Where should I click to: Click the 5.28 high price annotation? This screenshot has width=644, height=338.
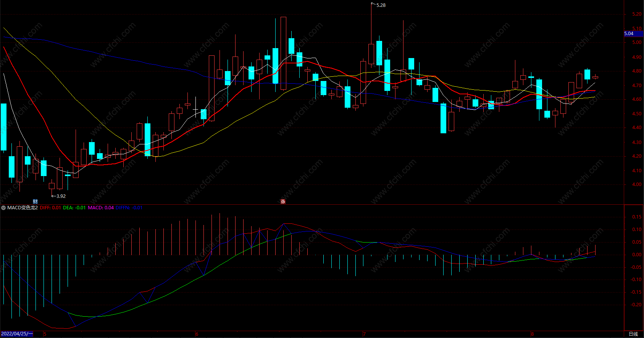pyautogui.click(x=381, y=5)
